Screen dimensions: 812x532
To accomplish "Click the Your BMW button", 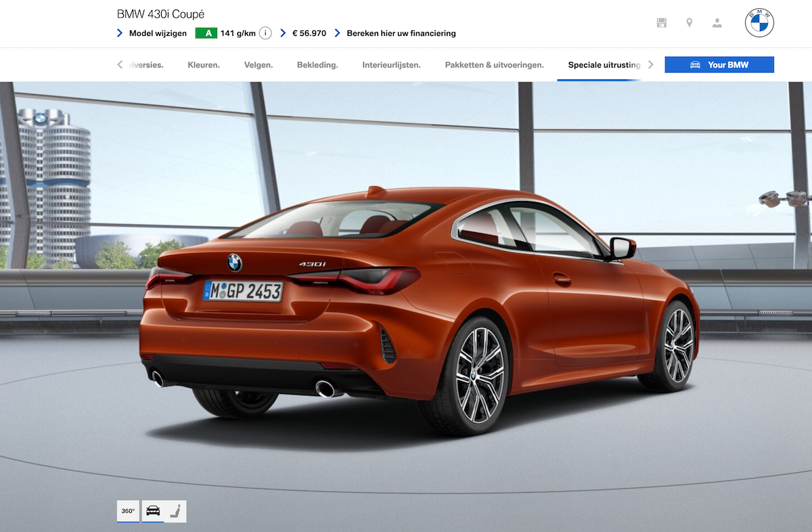I will tap(719, 65).
